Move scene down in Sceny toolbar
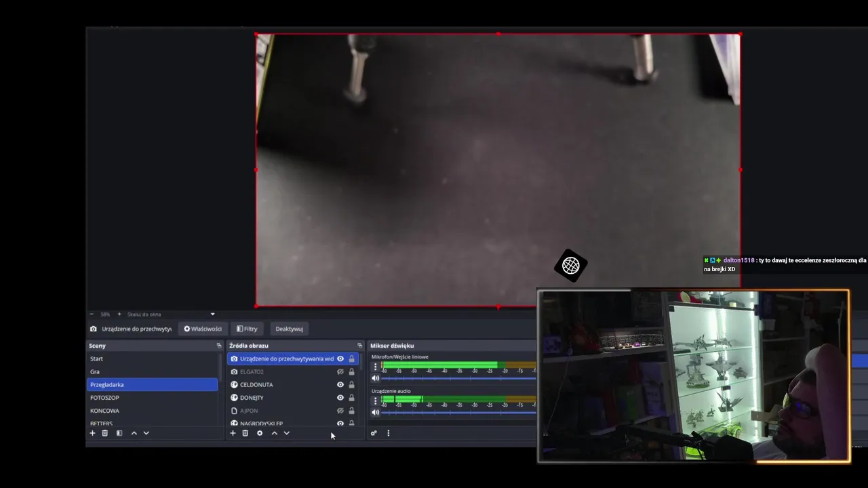 pyautogui.click(x=146, y=433)
